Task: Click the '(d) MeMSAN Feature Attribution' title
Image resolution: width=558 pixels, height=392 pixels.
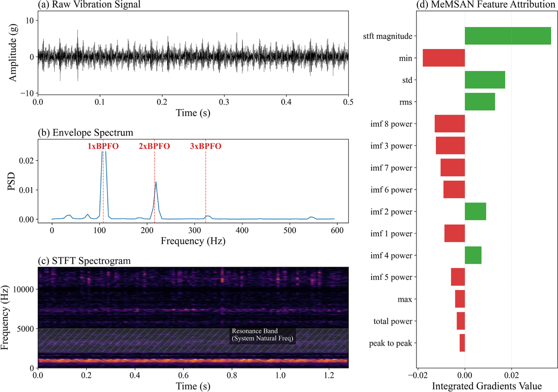Action: pos(486,4)
